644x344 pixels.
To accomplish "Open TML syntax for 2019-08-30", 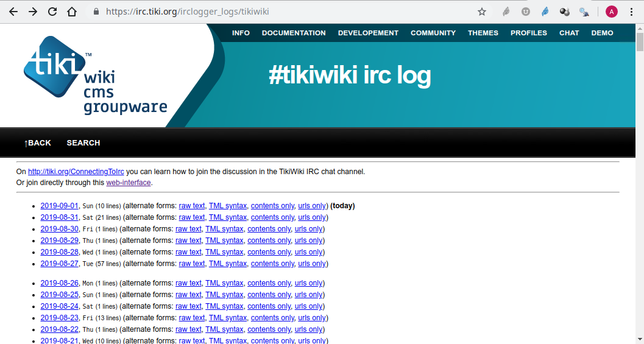I will click(x=224, y=229).
